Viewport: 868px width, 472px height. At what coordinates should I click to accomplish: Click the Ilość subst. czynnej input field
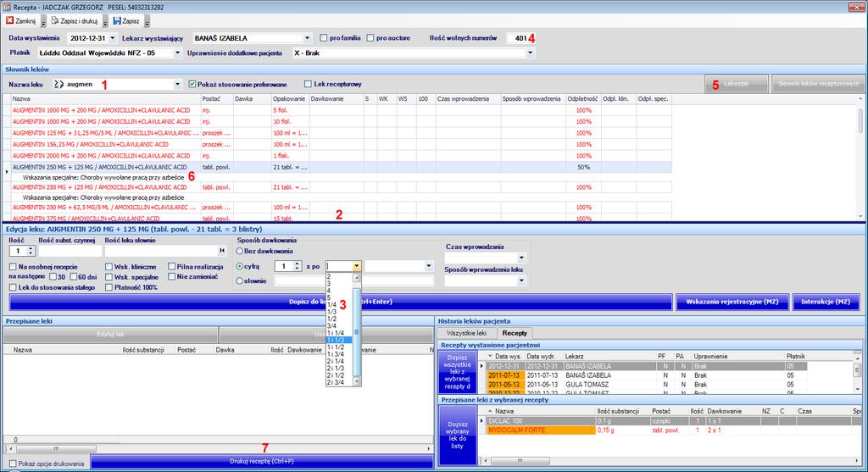[70, 251]
